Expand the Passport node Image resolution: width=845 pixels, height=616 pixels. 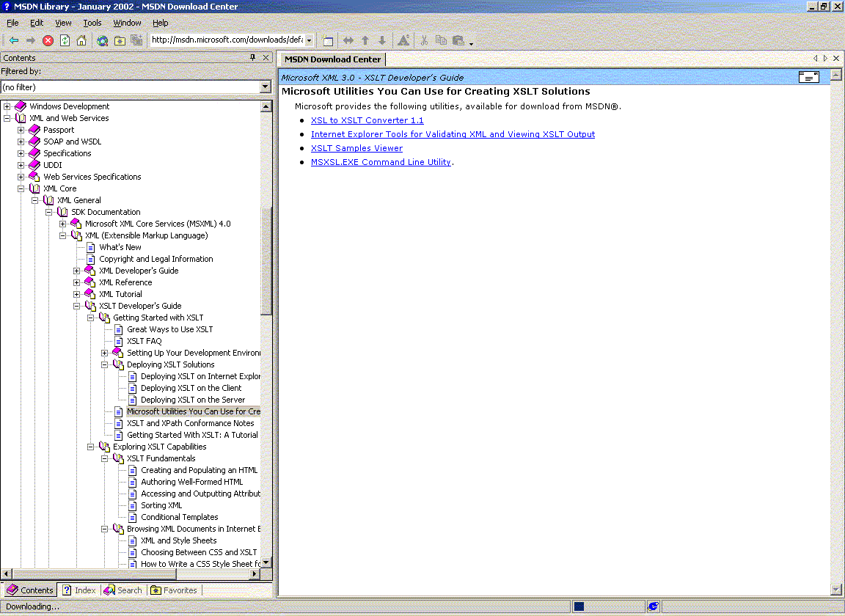21,130
